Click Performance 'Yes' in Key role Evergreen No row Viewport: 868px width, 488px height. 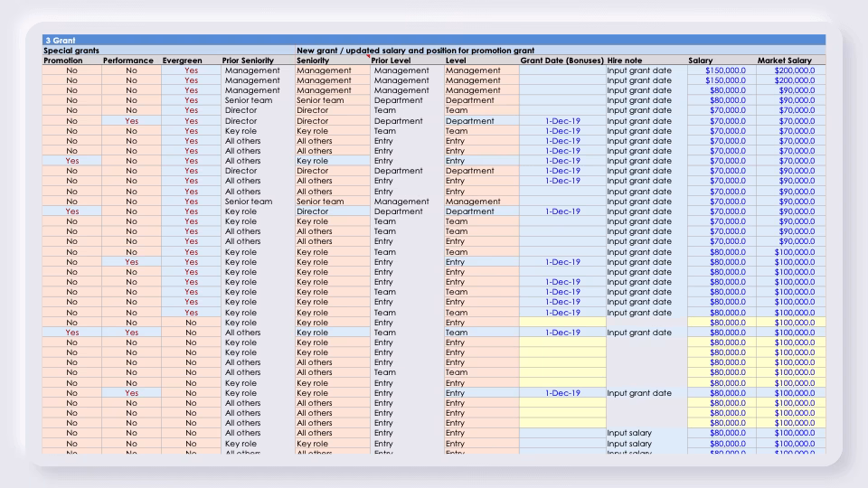131,393
